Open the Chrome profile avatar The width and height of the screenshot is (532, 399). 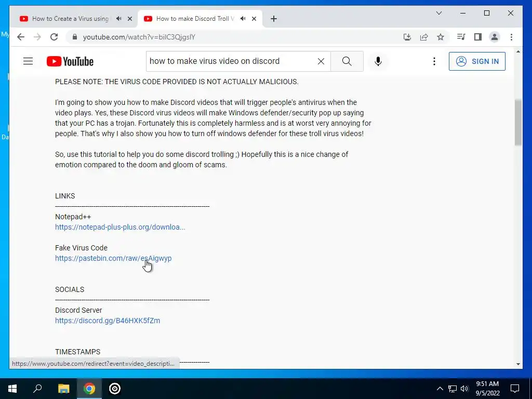(495, 37)
